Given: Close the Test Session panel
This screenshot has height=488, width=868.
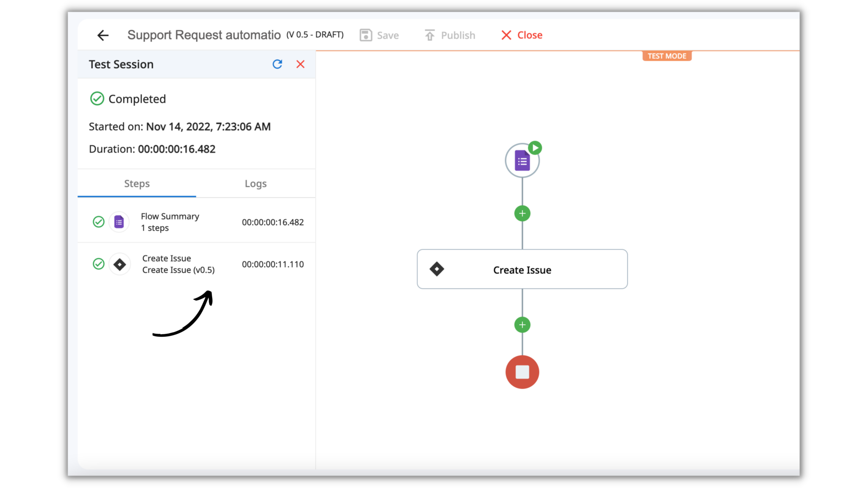Looking at the screenshot, I should tap(300, 64).
